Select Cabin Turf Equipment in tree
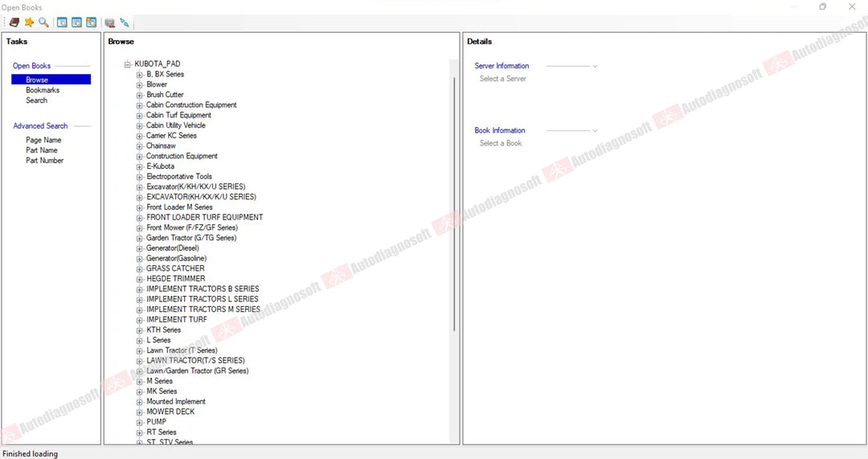Viewport: 868px width, 459px height. click(178, 115)
